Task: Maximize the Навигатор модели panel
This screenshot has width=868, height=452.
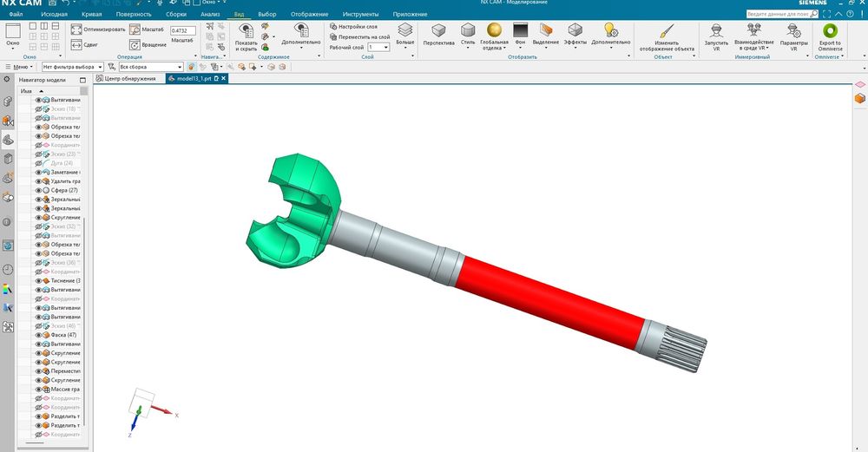Action: click(82, 80)
